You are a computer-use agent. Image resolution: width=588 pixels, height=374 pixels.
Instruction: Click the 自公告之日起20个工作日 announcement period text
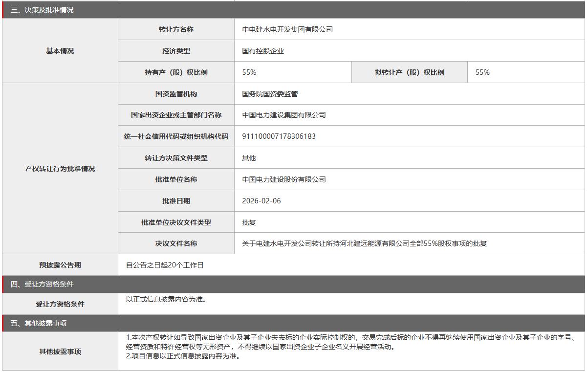(165, 265)
